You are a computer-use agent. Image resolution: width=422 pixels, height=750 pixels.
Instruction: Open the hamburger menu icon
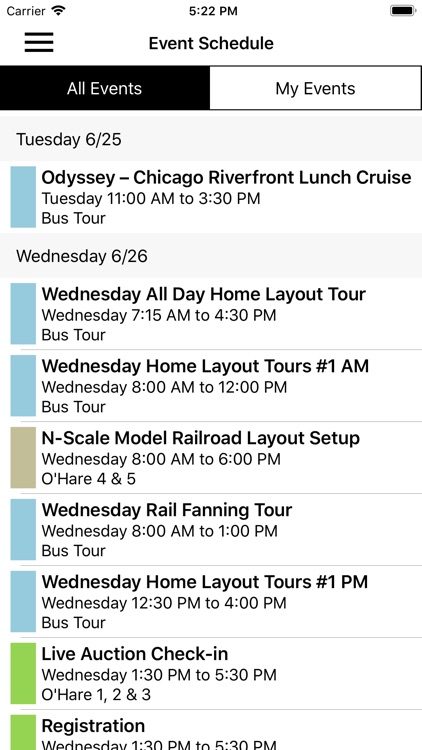pos(39,43)
